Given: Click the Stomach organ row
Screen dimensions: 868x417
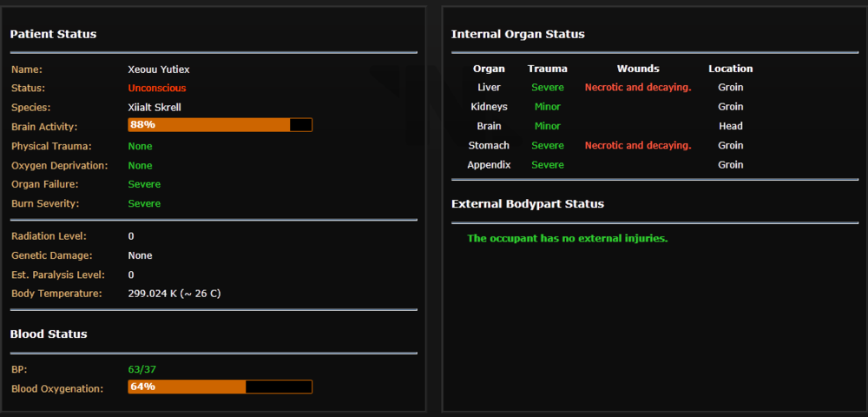Looking at the screenshot, I should click(489, 145).
